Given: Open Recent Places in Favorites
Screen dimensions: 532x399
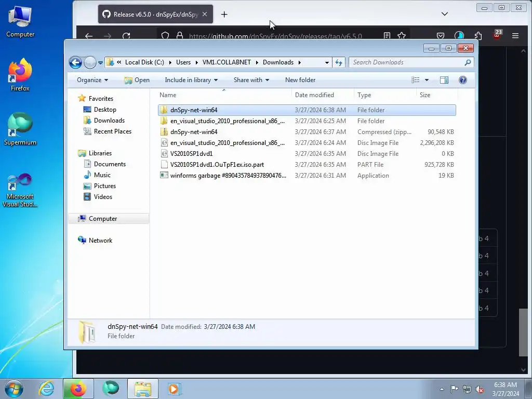Looking at the screenshot, I should 112,131.
